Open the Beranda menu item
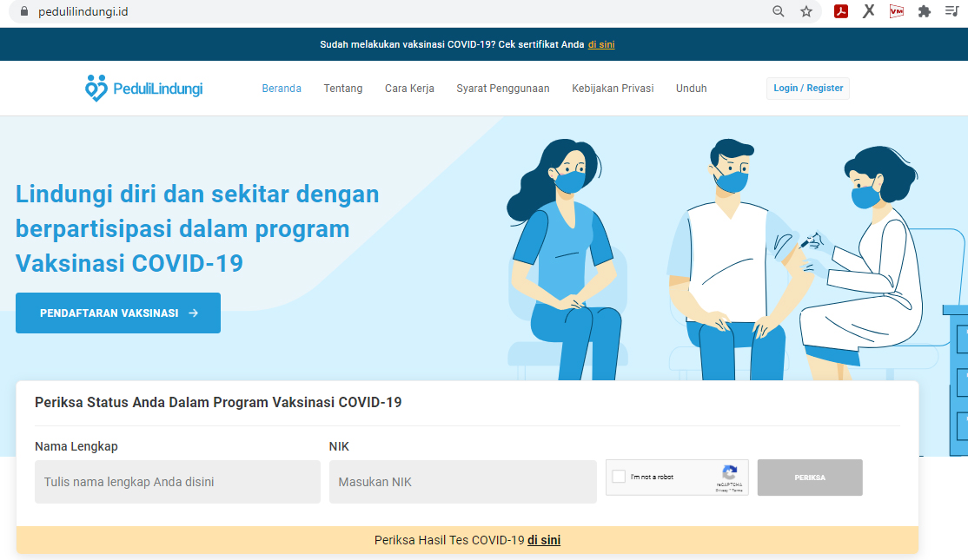 click(282, 89)
